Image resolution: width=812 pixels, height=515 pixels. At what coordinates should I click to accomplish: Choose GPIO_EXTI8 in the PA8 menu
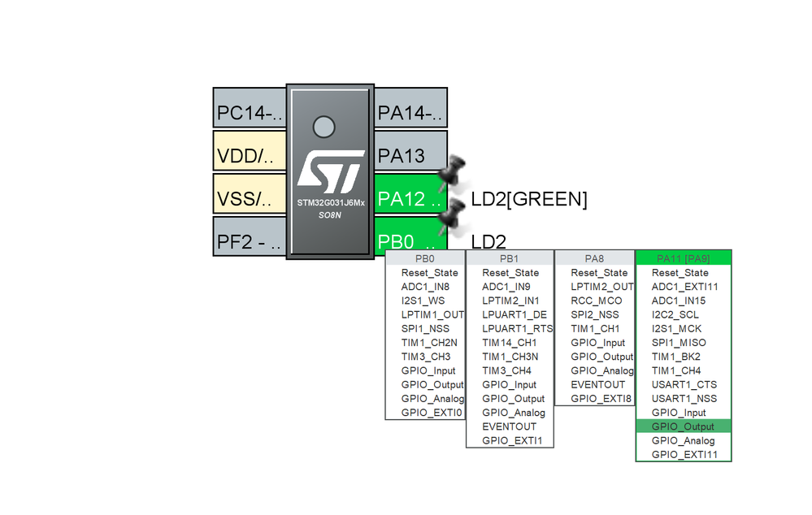(595, 399)
